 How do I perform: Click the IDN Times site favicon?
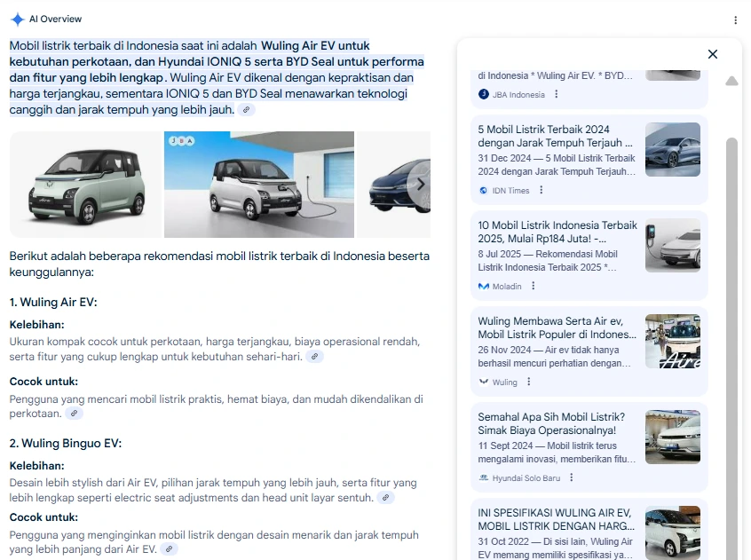[483, 191]
